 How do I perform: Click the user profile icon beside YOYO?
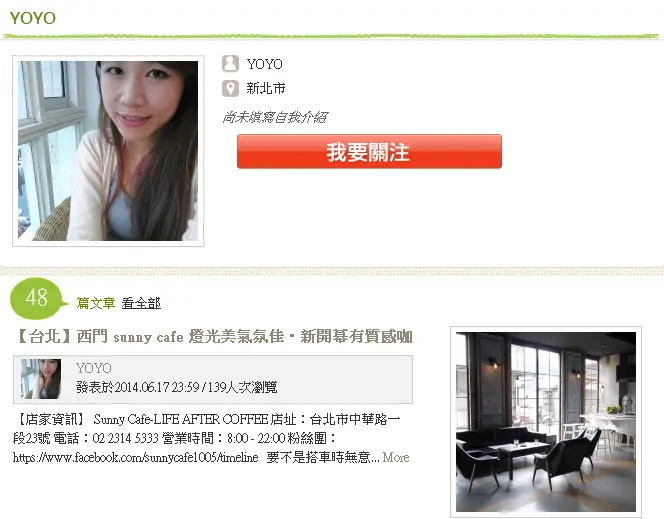(230, 63)
